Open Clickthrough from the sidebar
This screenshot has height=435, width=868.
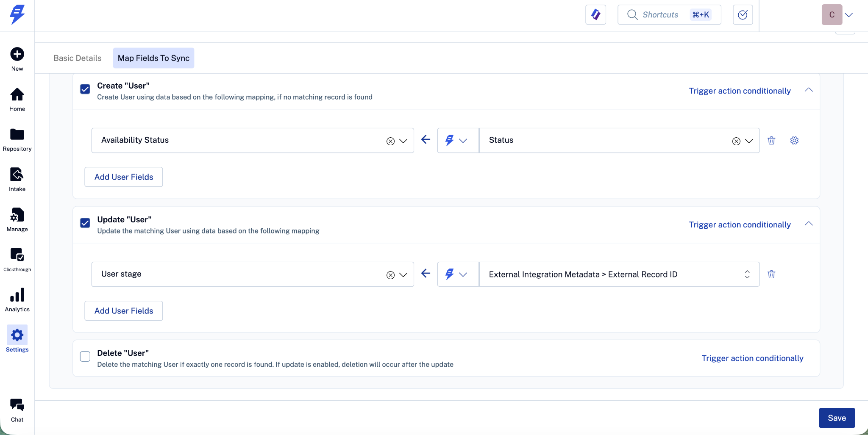coord(17,259)
